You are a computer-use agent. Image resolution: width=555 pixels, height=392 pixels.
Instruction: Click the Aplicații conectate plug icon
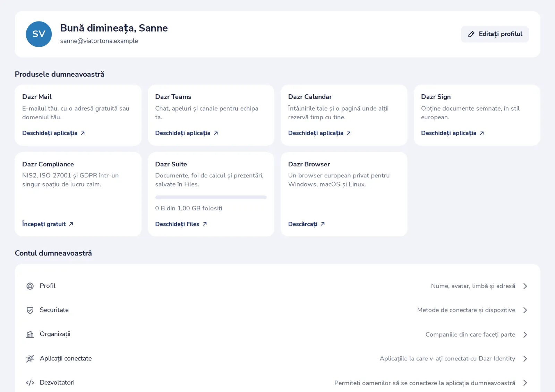point(30,359)
